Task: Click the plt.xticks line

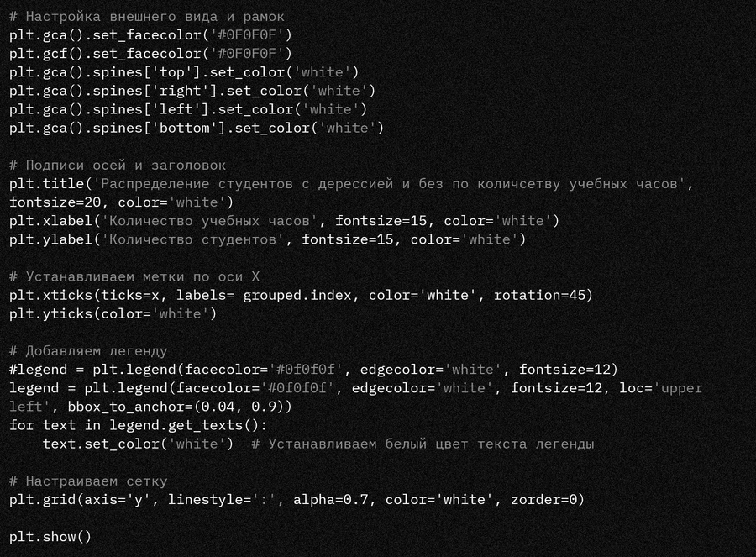Action: coord(301,295)
